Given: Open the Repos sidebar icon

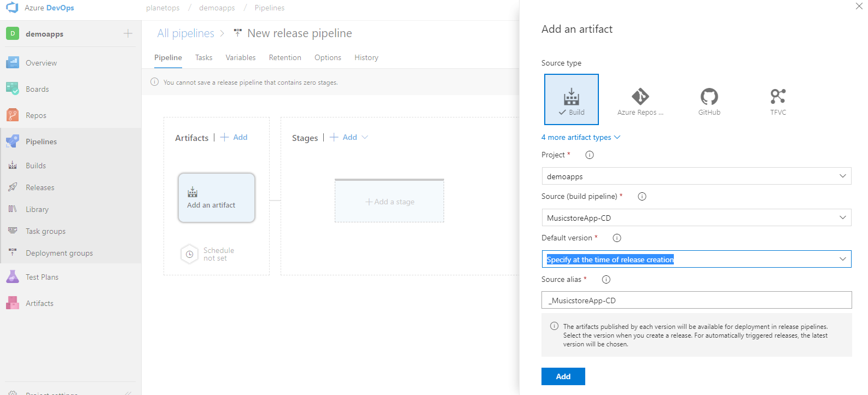Looking at the screenshot, I should [13, 115].
